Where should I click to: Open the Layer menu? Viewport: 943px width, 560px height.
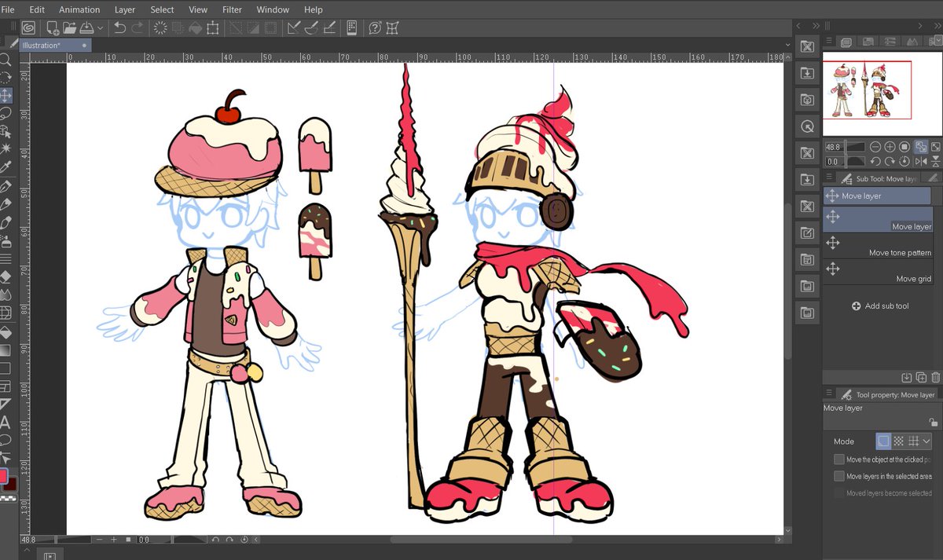pos(125,9)
